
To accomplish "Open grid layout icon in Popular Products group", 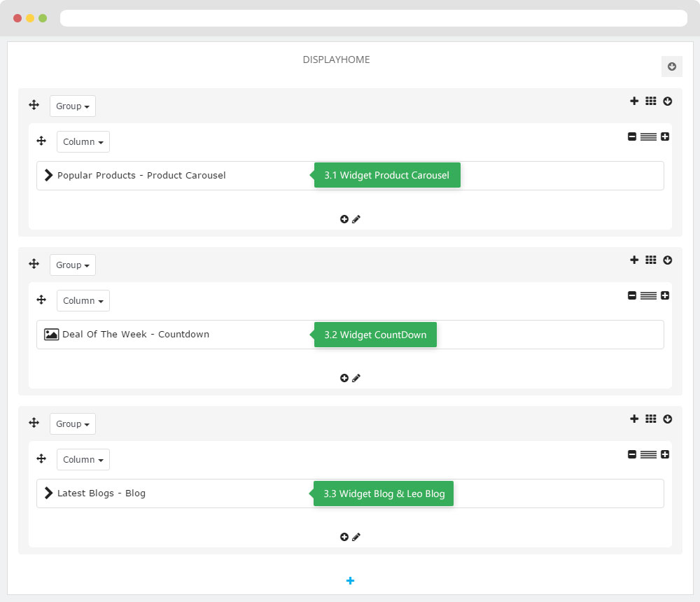I will (650, 101).
